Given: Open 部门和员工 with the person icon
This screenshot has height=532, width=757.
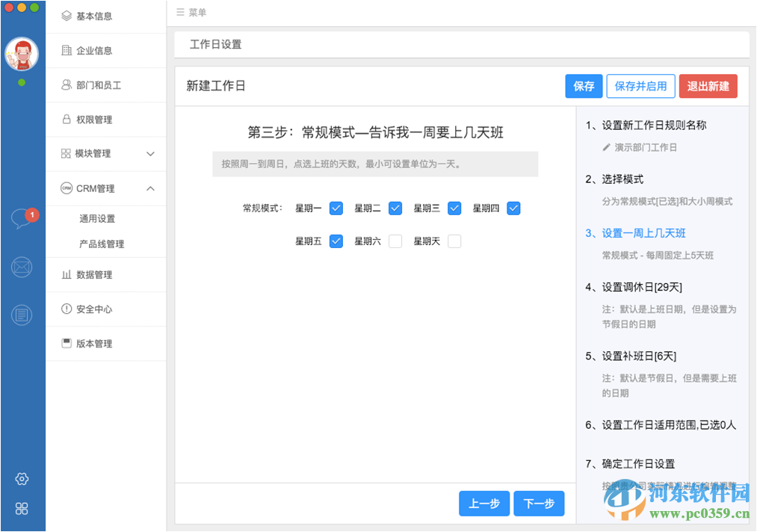Looking at the screenshot, I should coord(66,84).
